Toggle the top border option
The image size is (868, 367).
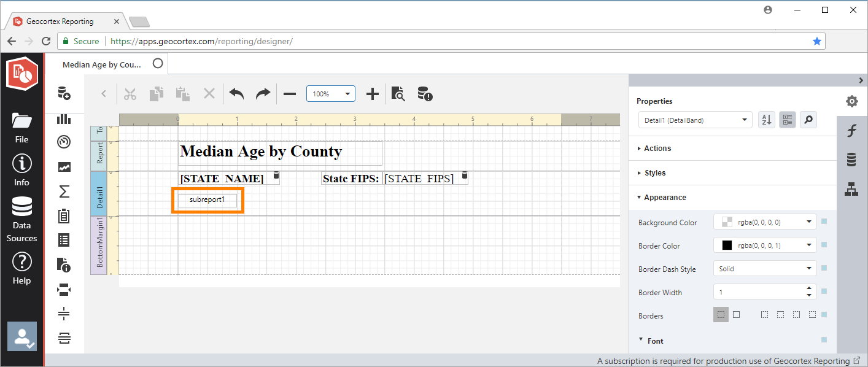[x=780, y=314]
